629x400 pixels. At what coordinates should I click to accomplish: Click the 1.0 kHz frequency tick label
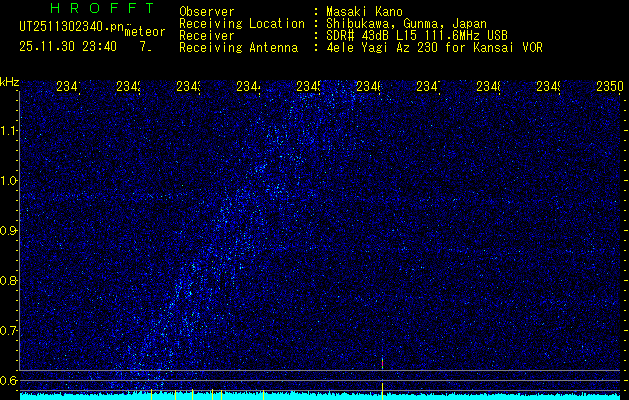click(x=9, y=181)
